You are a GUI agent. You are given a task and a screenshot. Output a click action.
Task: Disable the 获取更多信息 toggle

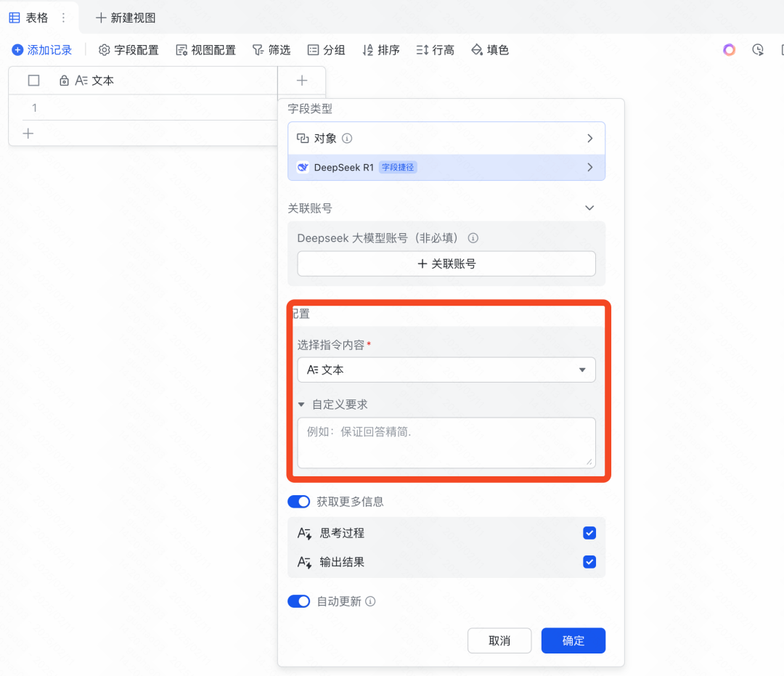pyautogui.click(x=299, y=502)
